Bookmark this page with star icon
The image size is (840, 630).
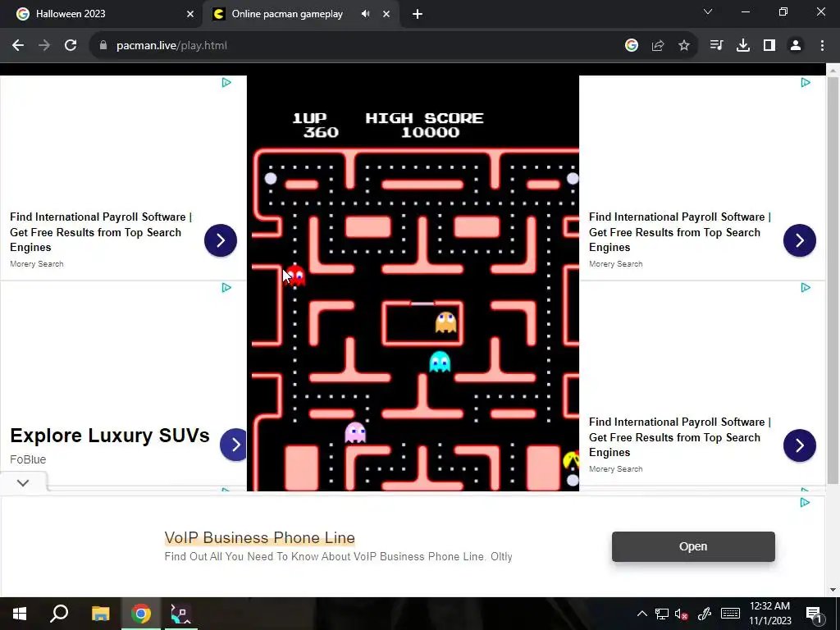tap(684, 46)
